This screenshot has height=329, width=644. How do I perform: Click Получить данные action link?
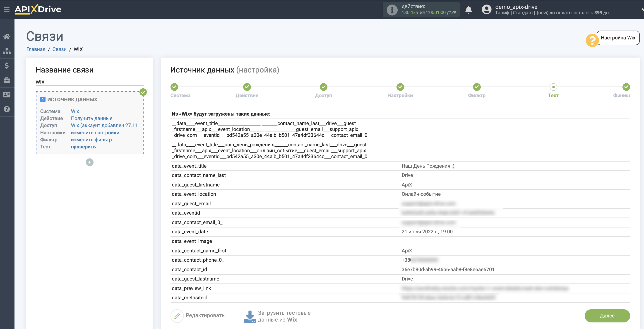91,118
